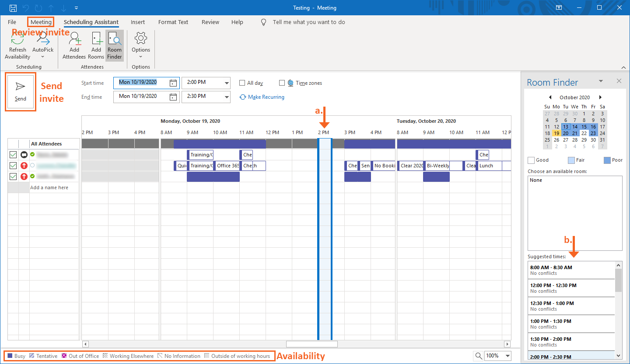
Task: Collapse the Room Finder panel chevron
Action: click(601, 81)
